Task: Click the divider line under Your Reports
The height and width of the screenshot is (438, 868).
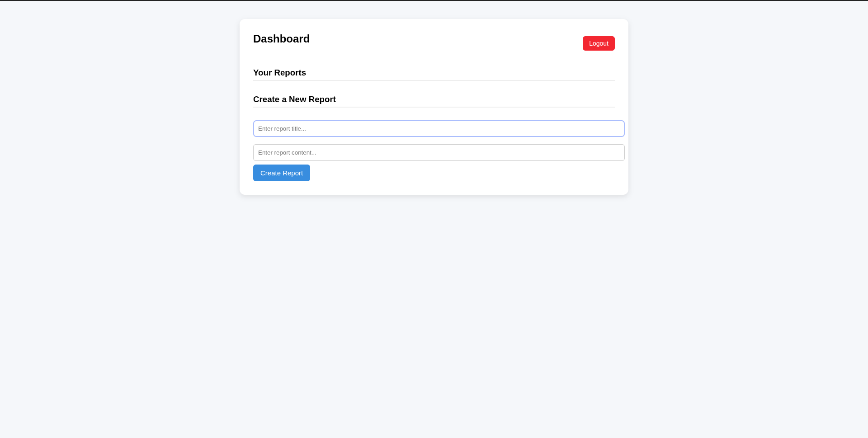Action: click(x=434, y=80)
